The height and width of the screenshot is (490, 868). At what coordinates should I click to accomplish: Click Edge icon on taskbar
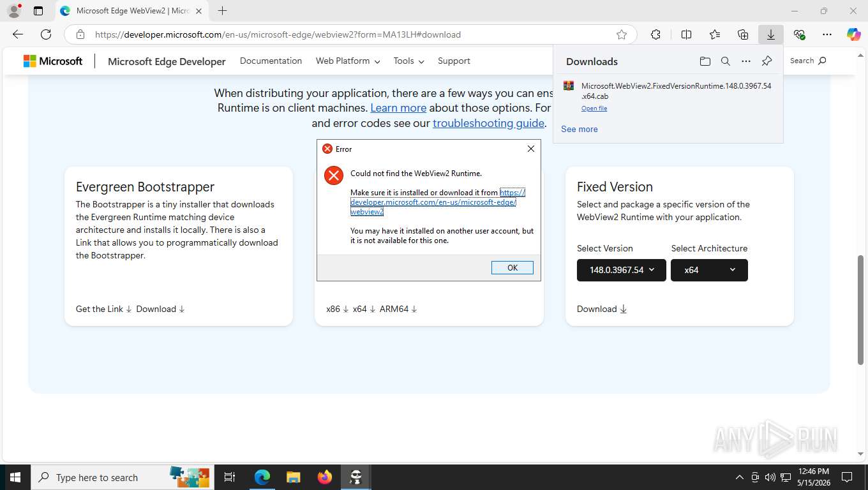262,477
